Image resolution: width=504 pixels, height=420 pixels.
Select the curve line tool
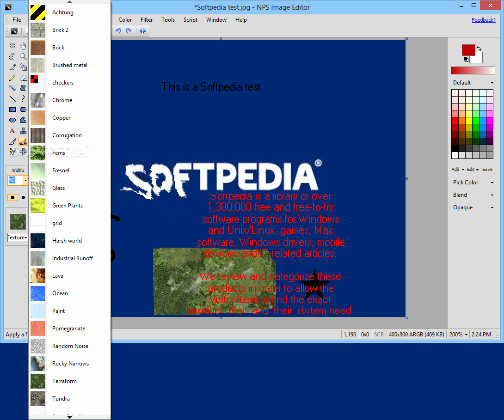23,98
